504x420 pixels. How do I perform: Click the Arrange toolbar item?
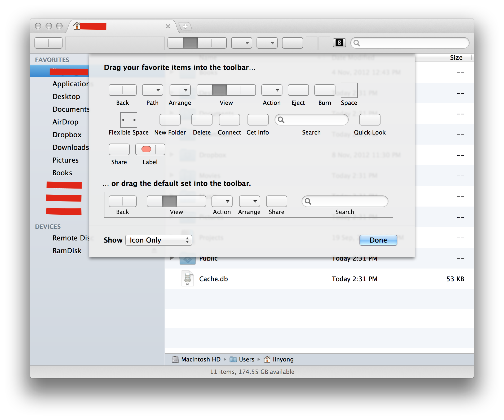(x=180, y=90)
